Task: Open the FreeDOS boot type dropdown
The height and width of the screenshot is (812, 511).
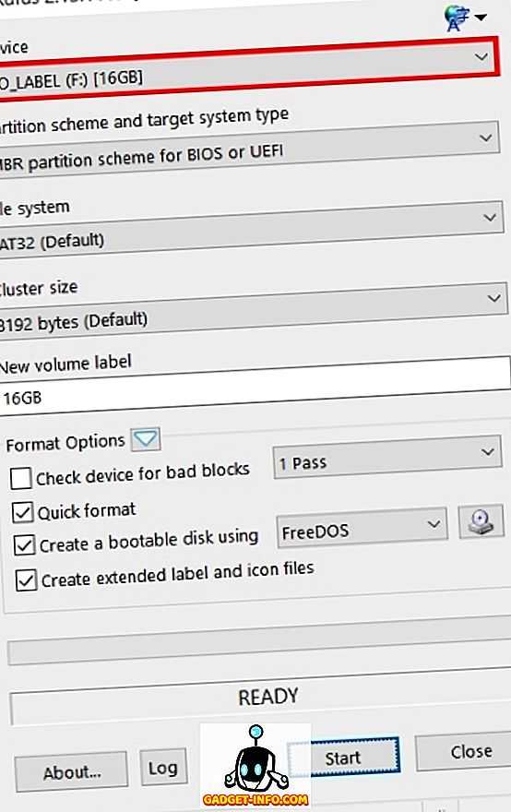Action: pyautogui.click(x=362, y=529)
